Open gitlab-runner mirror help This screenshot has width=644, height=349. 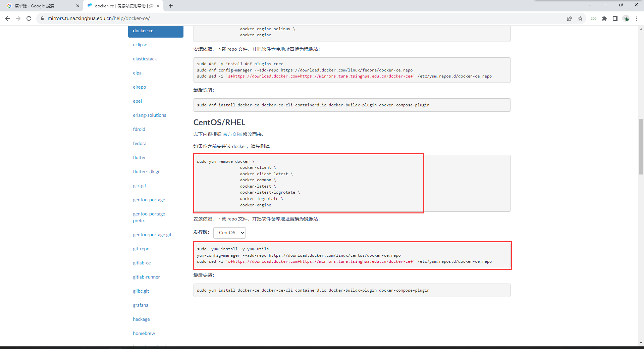pyautogui.click(x=146, y=277)
